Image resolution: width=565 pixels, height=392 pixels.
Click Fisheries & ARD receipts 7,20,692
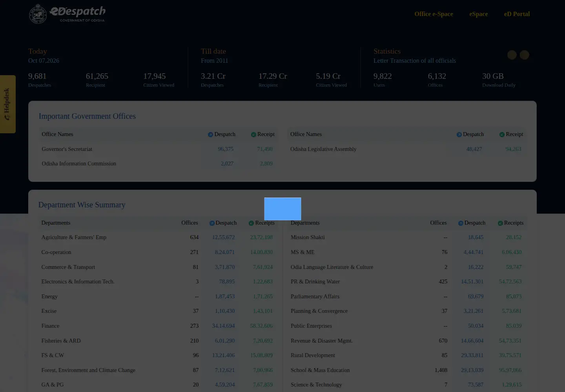(x=262, y=341)
